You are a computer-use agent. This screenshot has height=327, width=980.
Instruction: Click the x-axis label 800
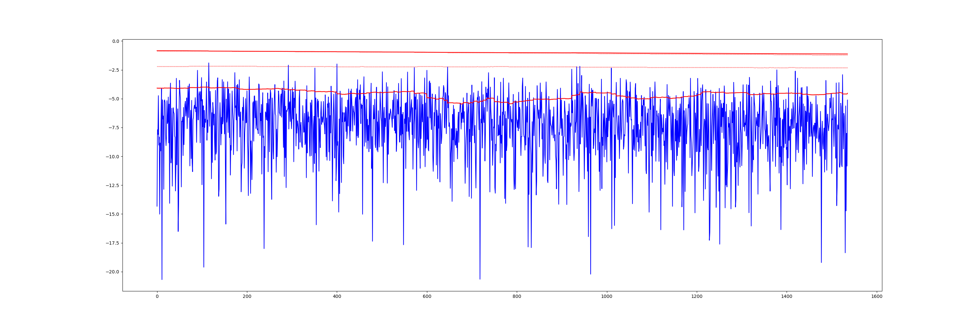click(x=517, y=297)
